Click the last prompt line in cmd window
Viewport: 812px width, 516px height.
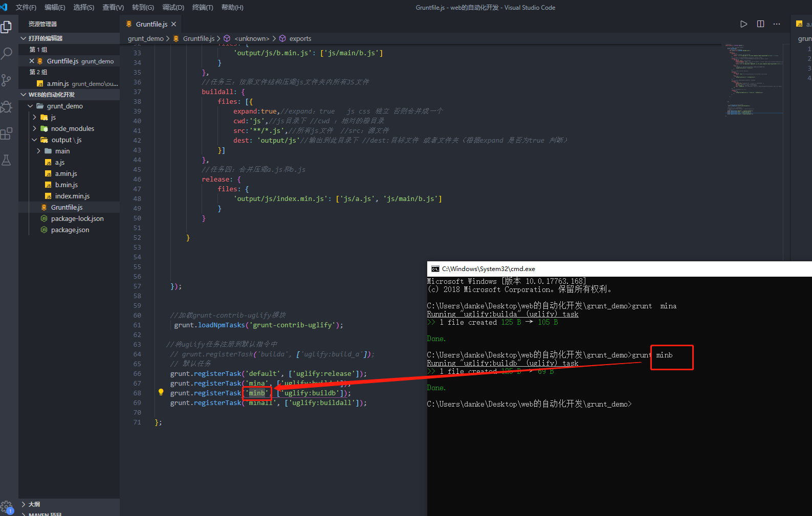[530, 404]
